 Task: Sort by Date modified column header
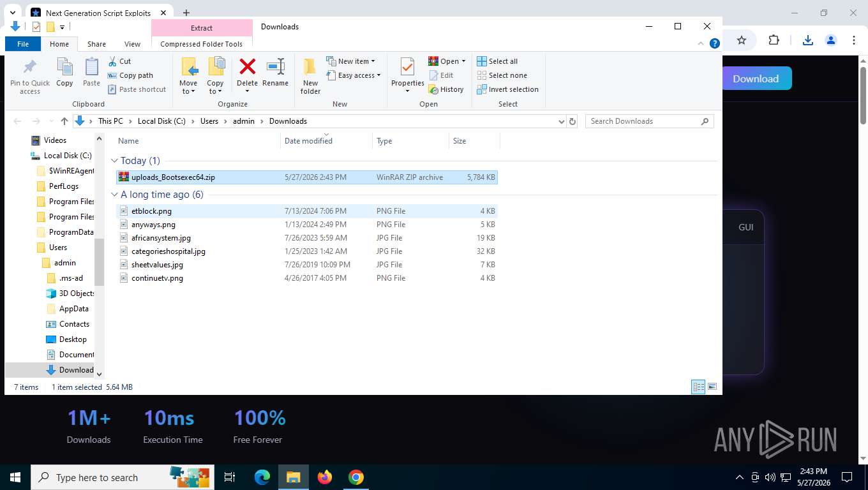pos(326,141)
